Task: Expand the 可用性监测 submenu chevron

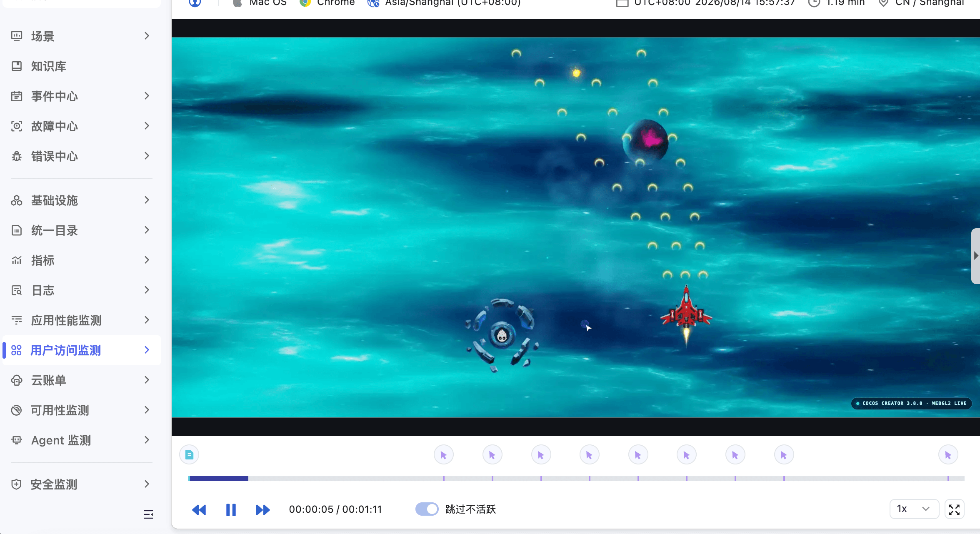Action: click(147, 410)
